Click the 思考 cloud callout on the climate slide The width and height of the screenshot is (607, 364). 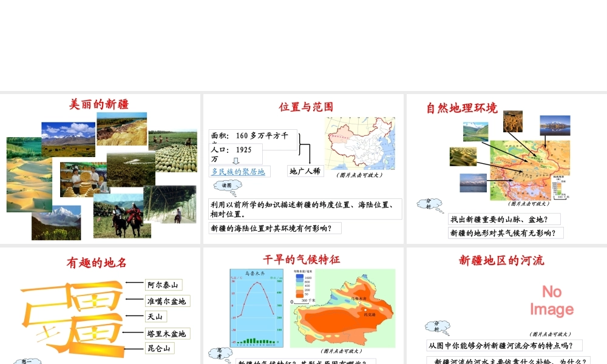(x=221, y=354)
